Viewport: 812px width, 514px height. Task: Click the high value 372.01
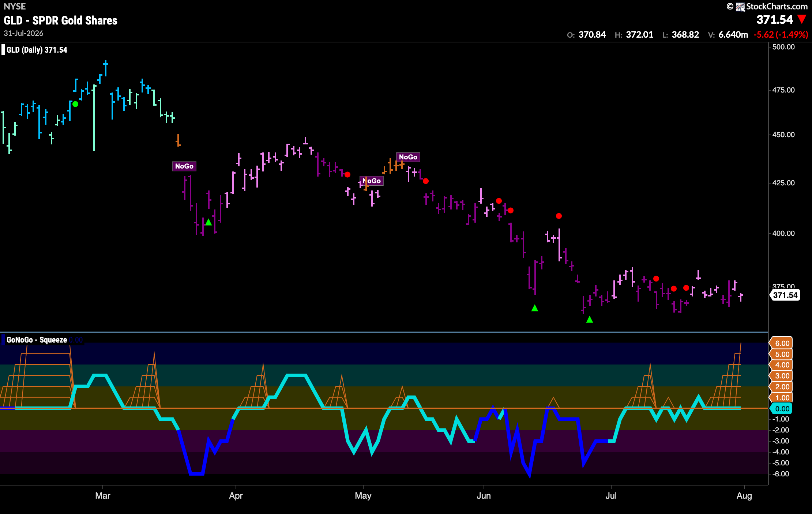(x=640, y=35)
